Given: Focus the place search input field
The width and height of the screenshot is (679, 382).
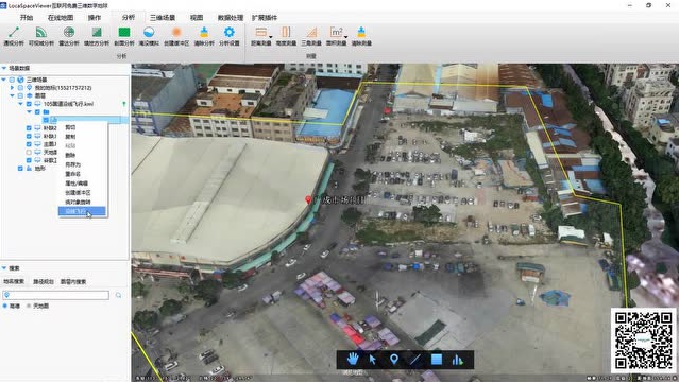Looking at the screenshot, I should [x=55, y=295].
